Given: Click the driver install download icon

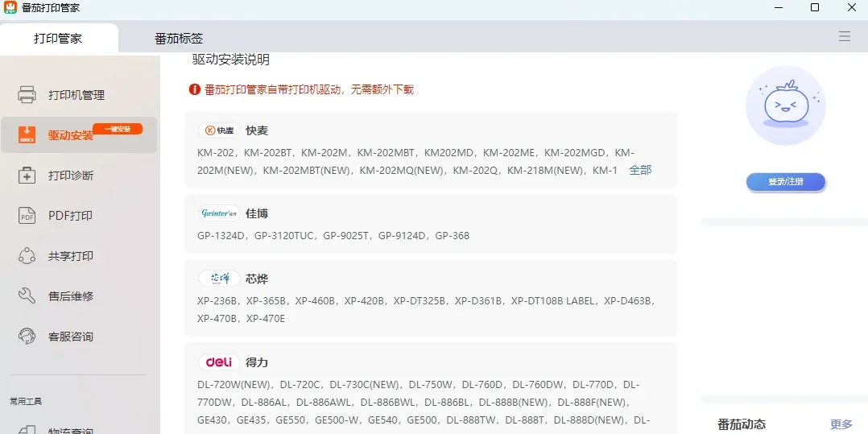Looking at the screenshot, I should 27,135.
